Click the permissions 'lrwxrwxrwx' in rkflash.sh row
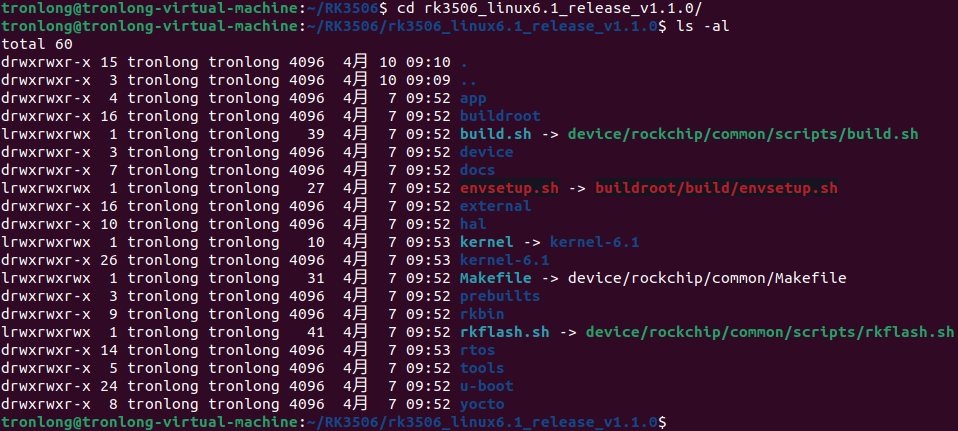The width and height of the screenshot is (958, 431). point(46,332)
